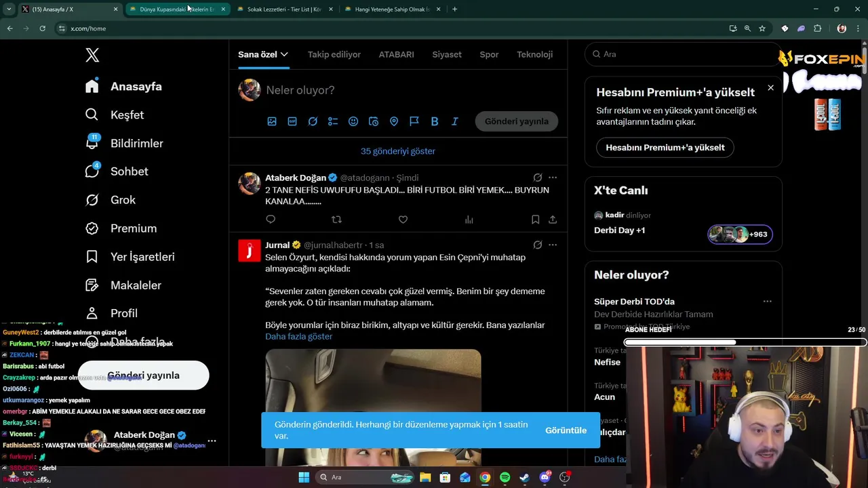Open Spotify from taskbar
The height and width of the screenshot is (488, 868).
[505, 477]
